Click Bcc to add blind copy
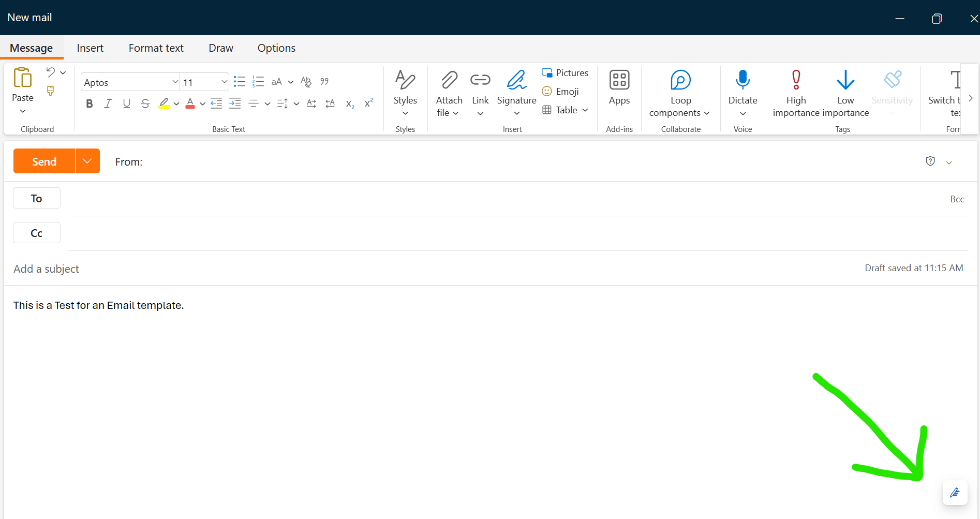This screenshot has width=980, height=519. pos(957,199)
